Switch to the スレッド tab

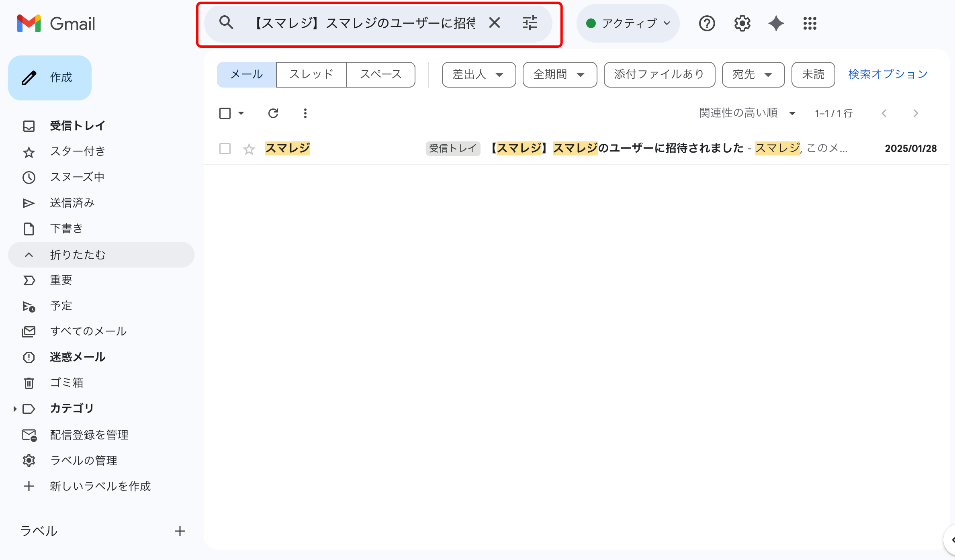click(x=311, y=74)
